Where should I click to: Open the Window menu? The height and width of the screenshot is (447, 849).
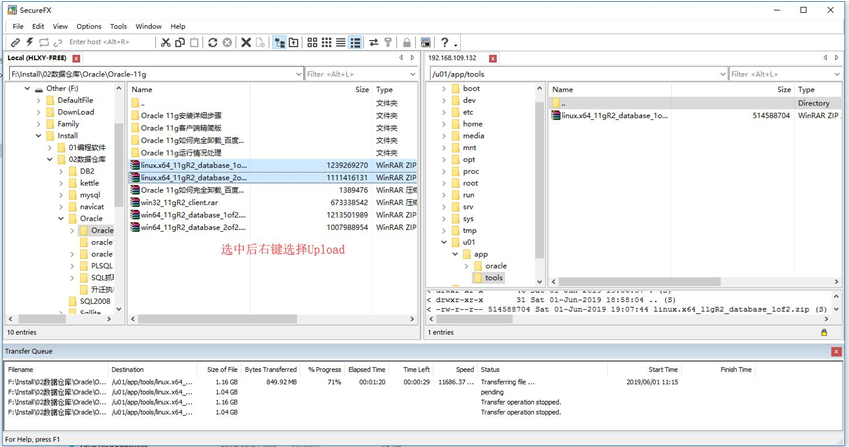[x=148, y=26]
